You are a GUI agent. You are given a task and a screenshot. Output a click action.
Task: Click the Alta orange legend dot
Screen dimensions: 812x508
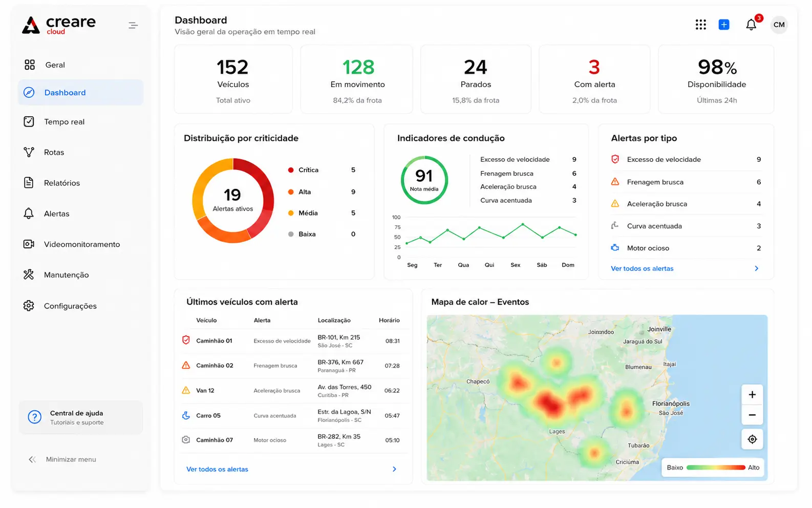pyautogui.click(x=291, y=192)
